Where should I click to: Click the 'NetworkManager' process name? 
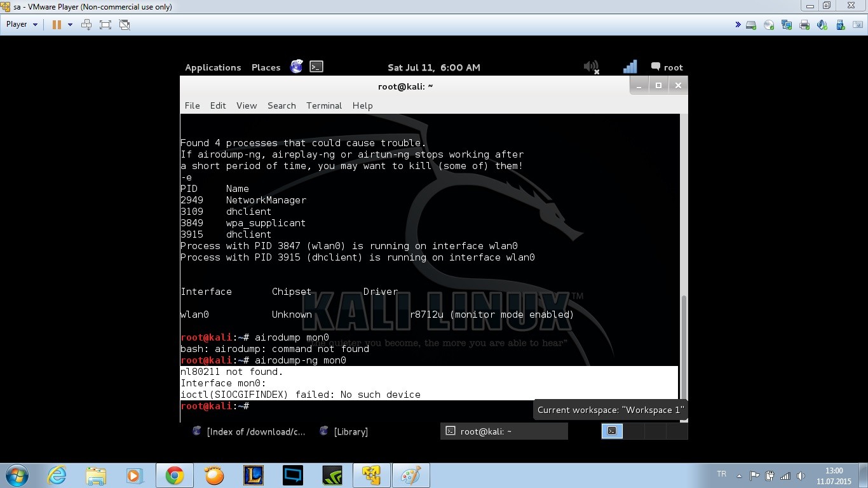coord(266,200)
